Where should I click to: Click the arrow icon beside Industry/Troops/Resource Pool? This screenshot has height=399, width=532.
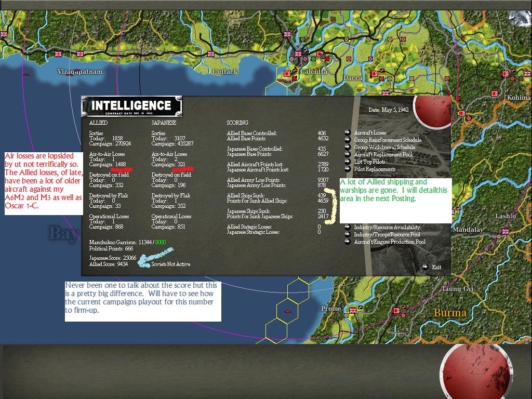pos(348,234)
